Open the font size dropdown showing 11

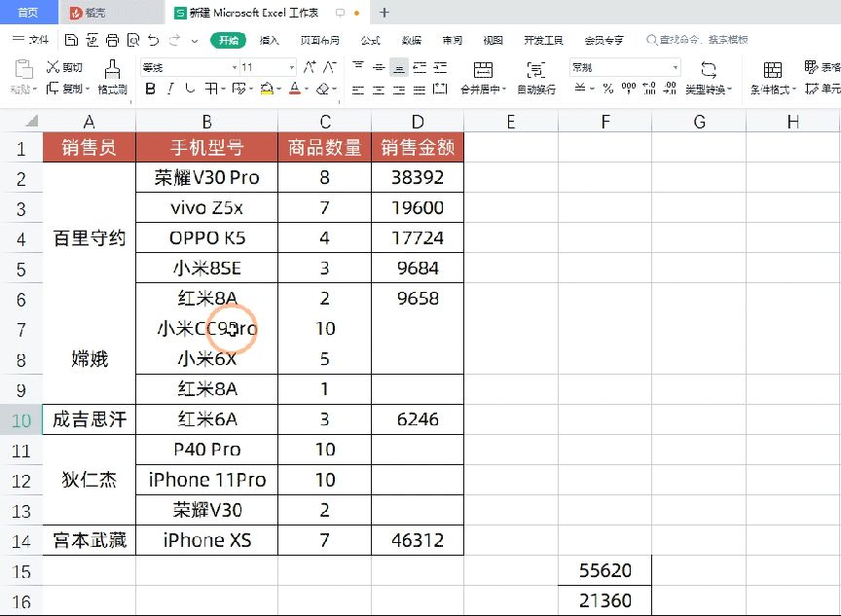click(292, 67)
